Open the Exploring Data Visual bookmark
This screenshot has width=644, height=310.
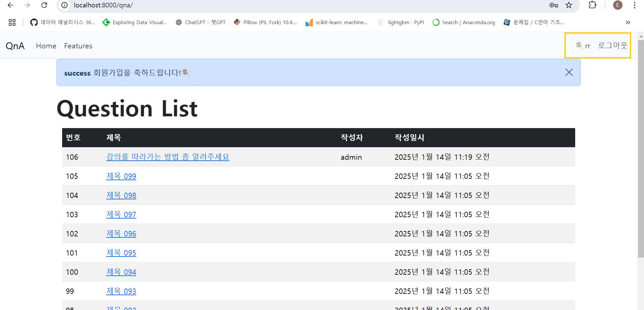point(135,22)
